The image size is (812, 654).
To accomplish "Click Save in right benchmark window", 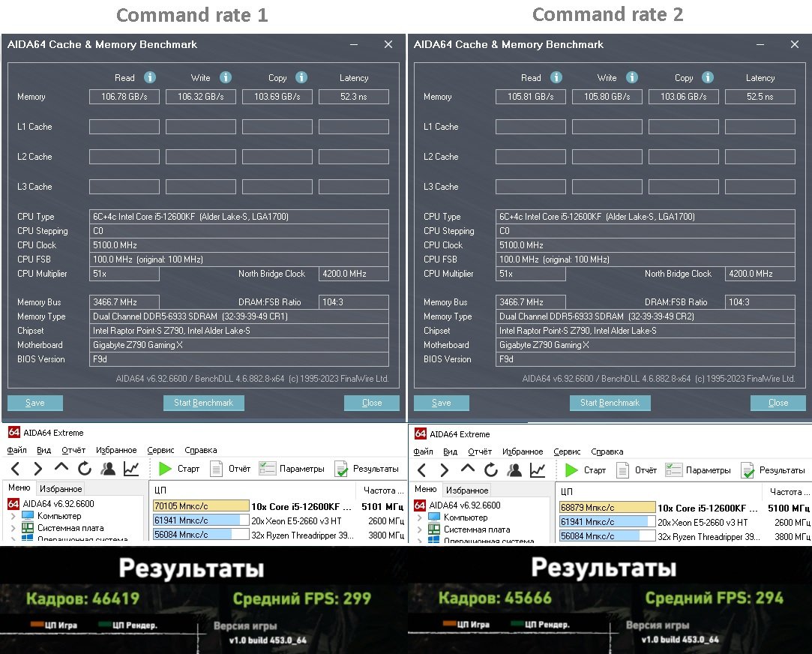I will point(441,403).
